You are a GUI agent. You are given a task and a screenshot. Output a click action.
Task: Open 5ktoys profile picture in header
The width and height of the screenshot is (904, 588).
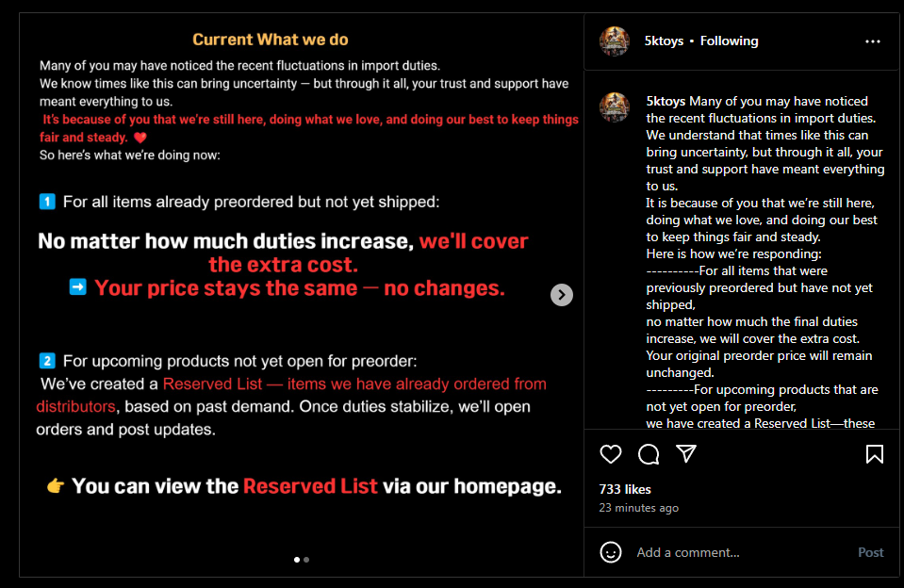point(615,41)
